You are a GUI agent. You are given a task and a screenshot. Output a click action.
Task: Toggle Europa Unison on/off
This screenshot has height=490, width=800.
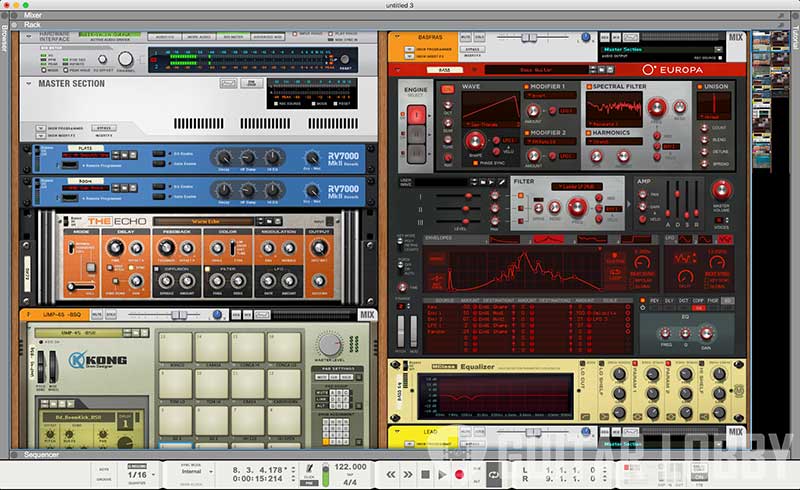click(700, 86)
